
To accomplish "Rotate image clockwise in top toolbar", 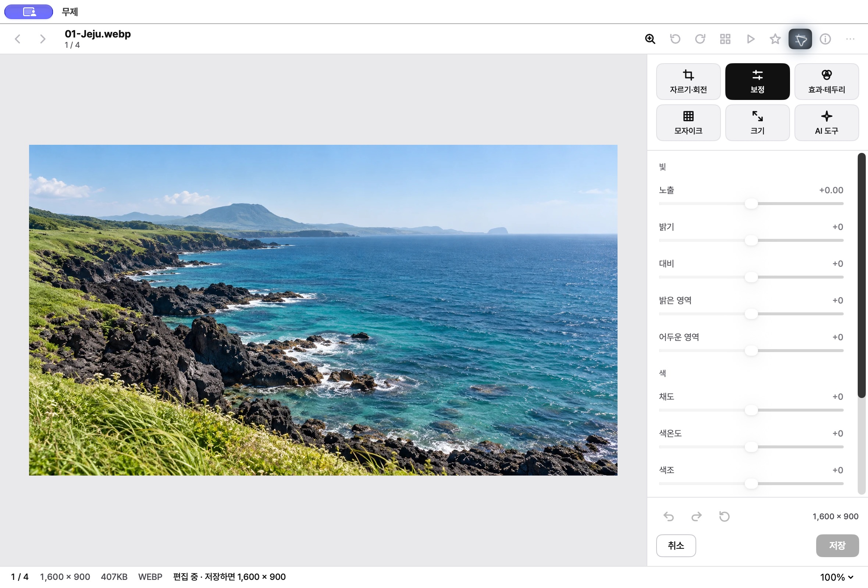I will tap(700, 39).
